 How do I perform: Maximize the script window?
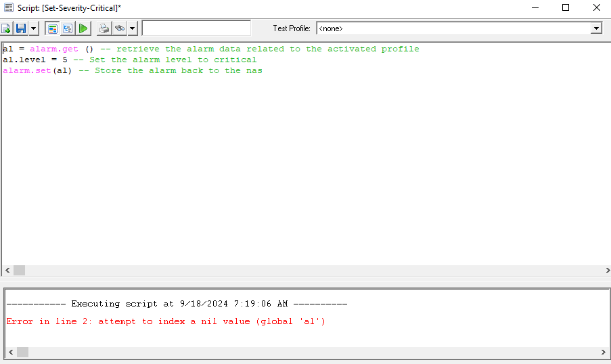(566, 7)
